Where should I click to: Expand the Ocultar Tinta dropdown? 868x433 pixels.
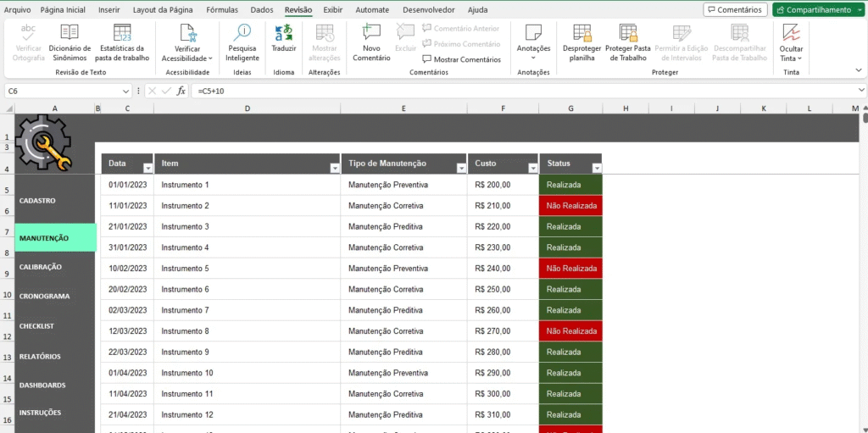click(799, 59)
